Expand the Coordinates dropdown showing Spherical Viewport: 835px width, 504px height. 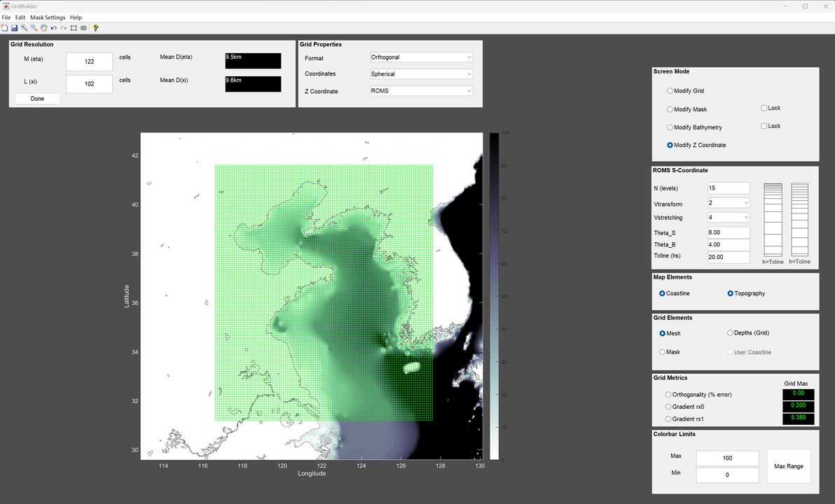pos(421,74)
